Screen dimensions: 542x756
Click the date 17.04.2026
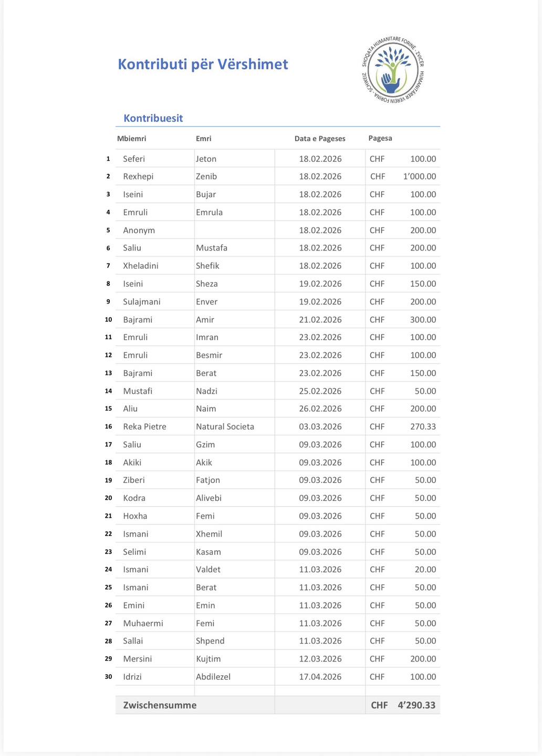[x=320, y=677]
